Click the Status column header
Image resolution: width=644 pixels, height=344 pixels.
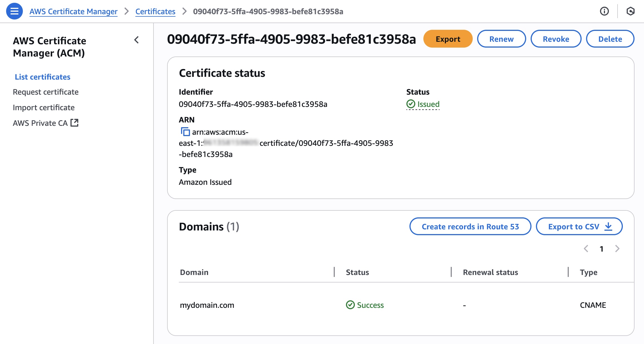coord(357,272)
